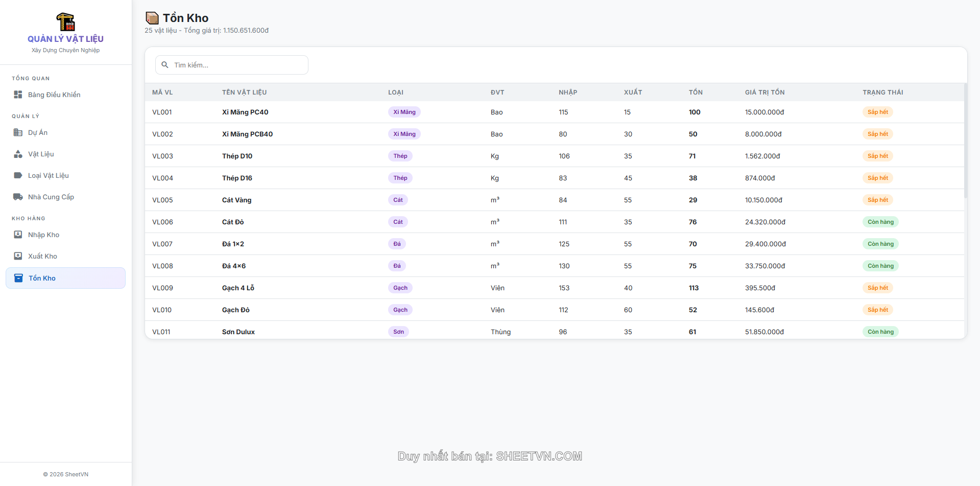Click the Tồn Kho page header box icon
Screen dimensions: 980x486
click(152, 17)
